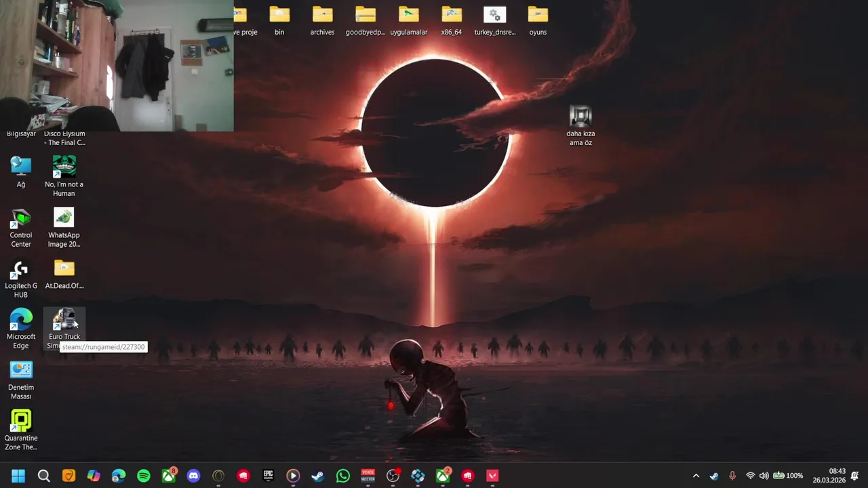Open volume speaker tray icon

pos(764,476)
